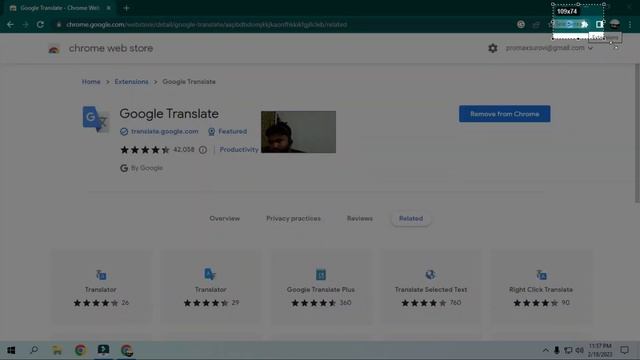This screenshot has height=360, width=640.
Task: Click the webcam video overlay
Action: [298, 132]
